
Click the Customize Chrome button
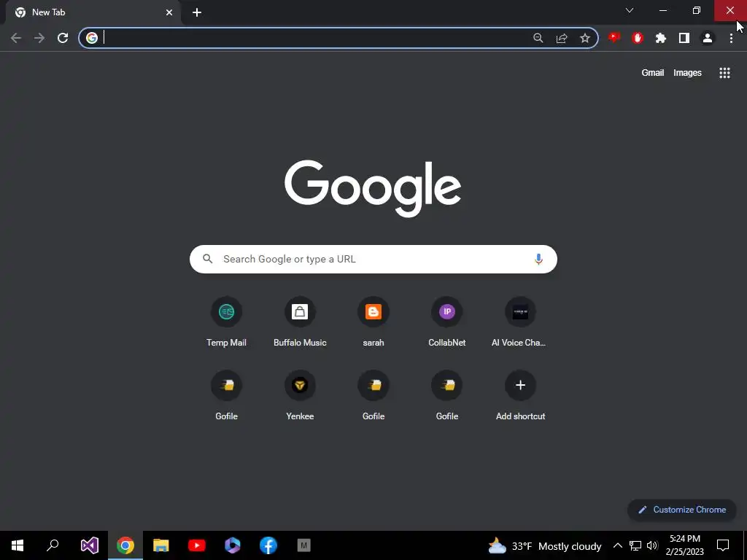(x=682, y=510)
